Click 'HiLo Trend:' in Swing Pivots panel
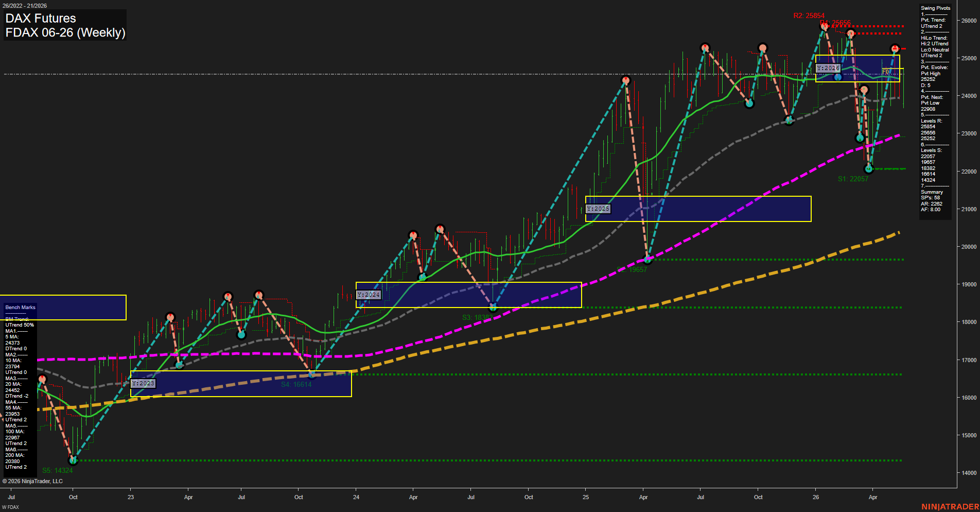This screenshot has width=980, height=512. pyautogui.click(x=934, y=38)
